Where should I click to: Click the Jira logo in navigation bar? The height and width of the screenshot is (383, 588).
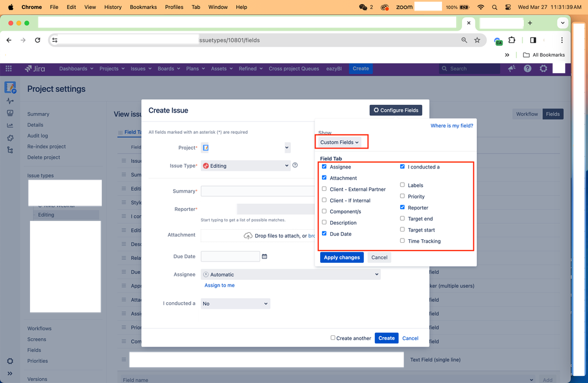click(35, 69)
